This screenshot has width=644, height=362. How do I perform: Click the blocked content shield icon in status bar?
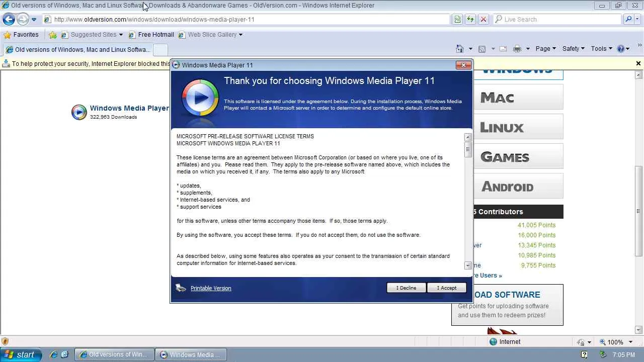[5, 342]
